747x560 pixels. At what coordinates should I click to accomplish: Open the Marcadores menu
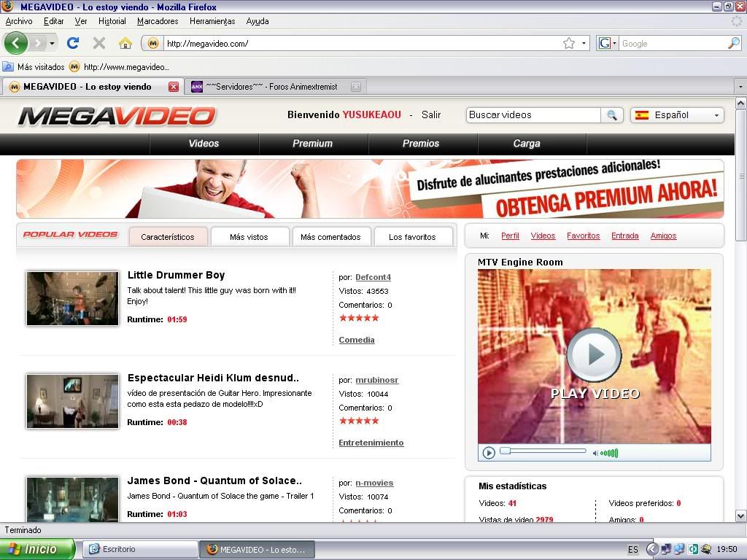tap(158, 21)
